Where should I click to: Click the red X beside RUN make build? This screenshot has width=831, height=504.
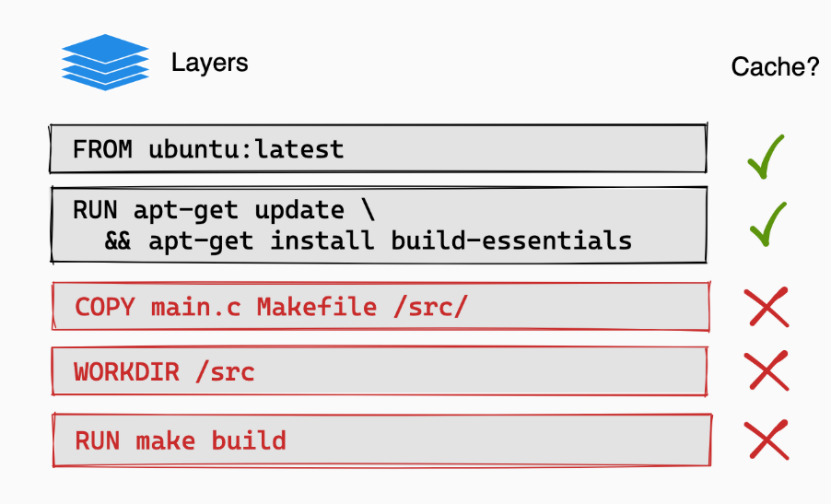[x=767, y=440]
